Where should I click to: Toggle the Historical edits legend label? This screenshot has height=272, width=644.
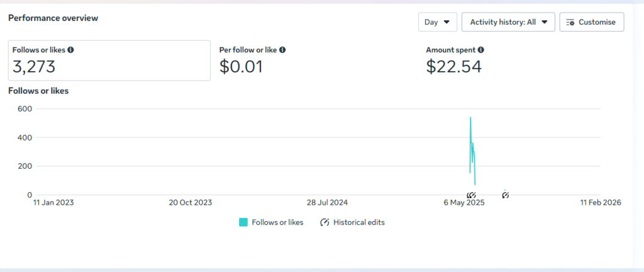[358, 222]
